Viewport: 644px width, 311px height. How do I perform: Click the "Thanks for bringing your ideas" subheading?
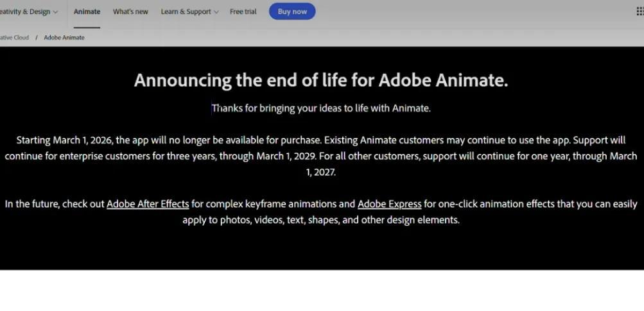click(x=321, y=108)
